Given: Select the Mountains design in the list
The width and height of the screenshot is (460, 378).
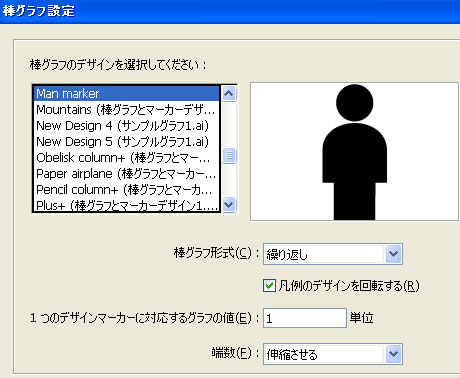Looking at the screenshot, I should coord(127,110).
